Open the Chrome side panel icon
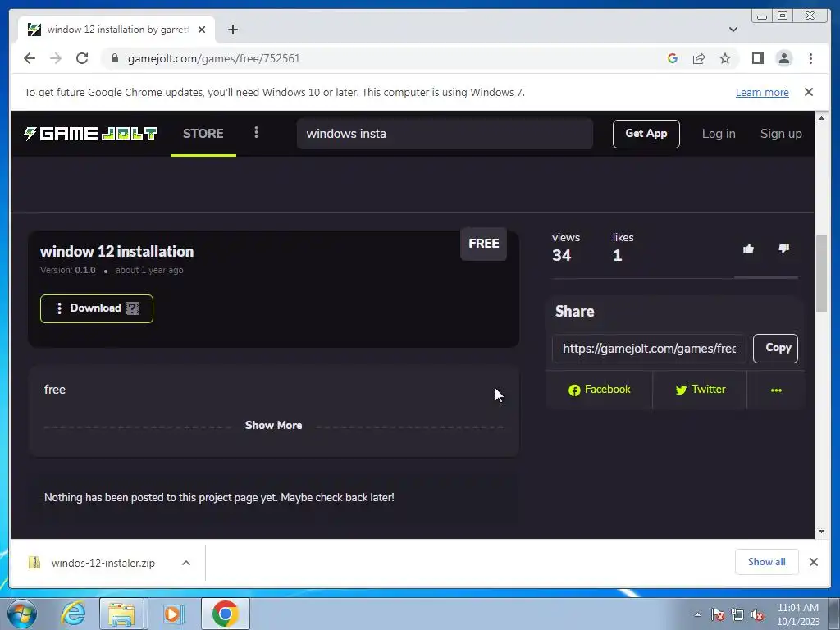This screenshot has height=630, width=840. coord(757,58)
